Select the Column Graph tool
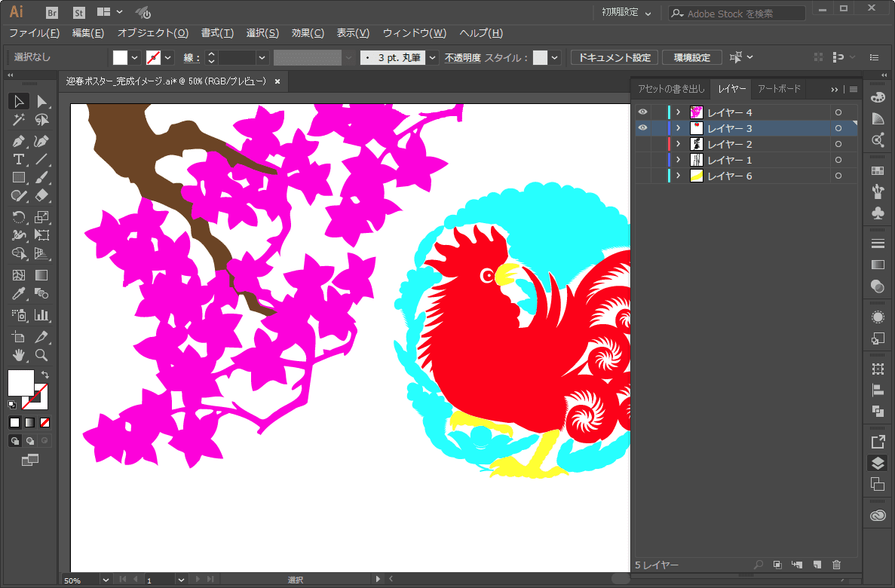 [41, 315]
